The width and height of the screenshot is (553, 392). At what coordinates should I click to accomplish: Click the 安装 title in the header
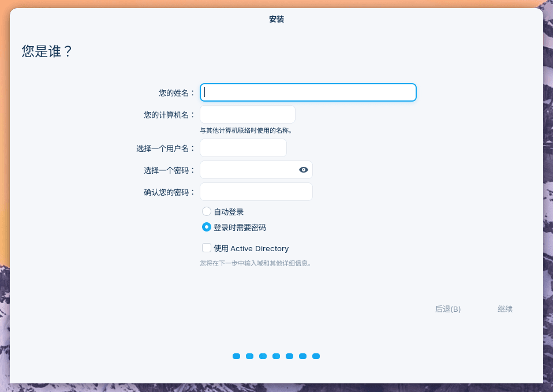[x=276, y=19]
